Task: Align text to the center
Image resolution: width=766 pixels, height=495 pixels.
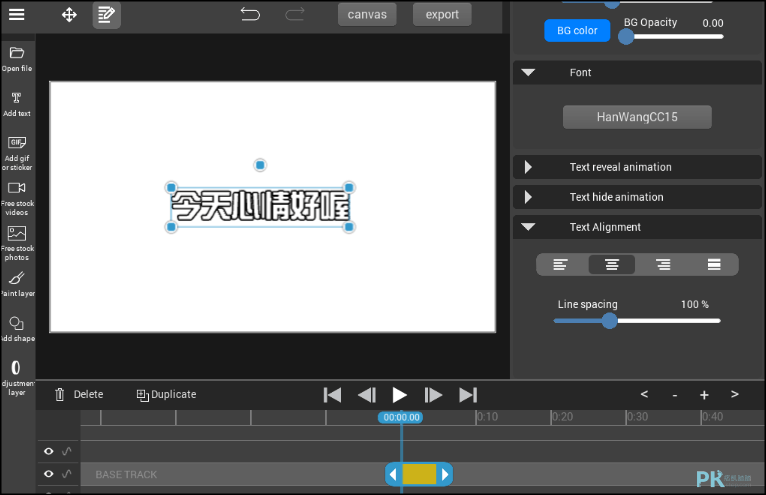Action: 612,264
